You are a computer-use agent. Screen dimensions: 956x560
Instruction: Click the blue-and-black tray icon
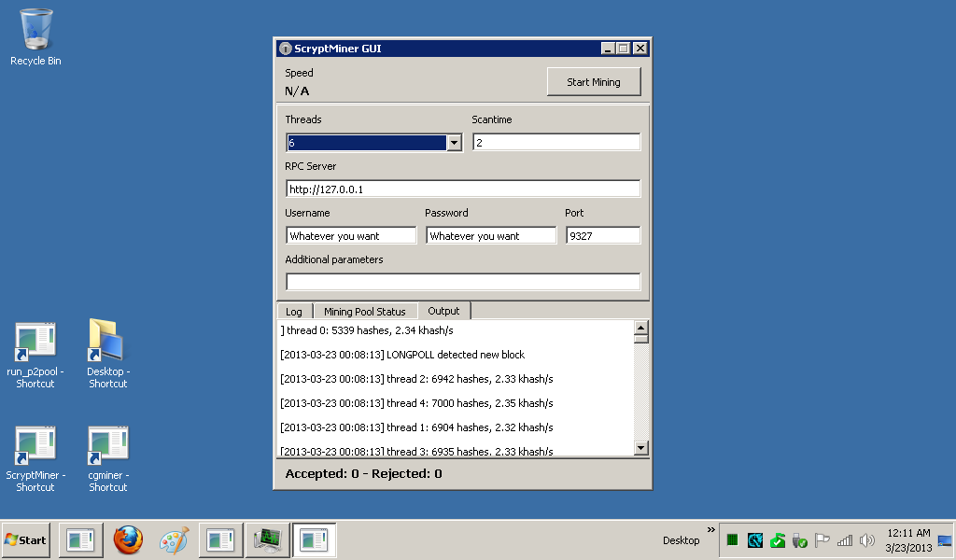754,539
